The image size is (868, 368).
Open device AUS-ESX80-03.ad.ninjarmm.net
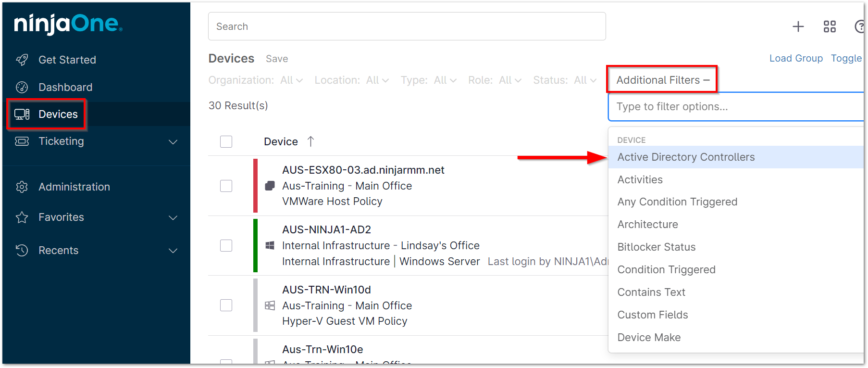[363, 170]
